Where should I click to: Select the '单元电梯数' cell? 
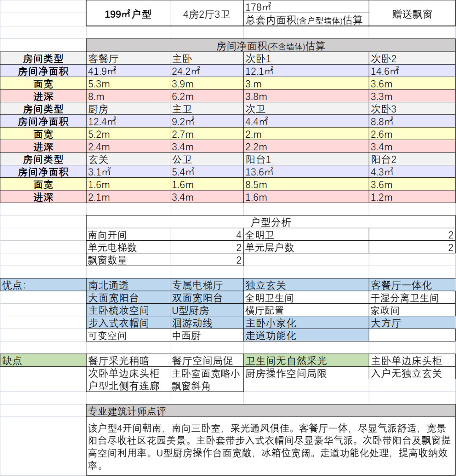pos(128,247)
